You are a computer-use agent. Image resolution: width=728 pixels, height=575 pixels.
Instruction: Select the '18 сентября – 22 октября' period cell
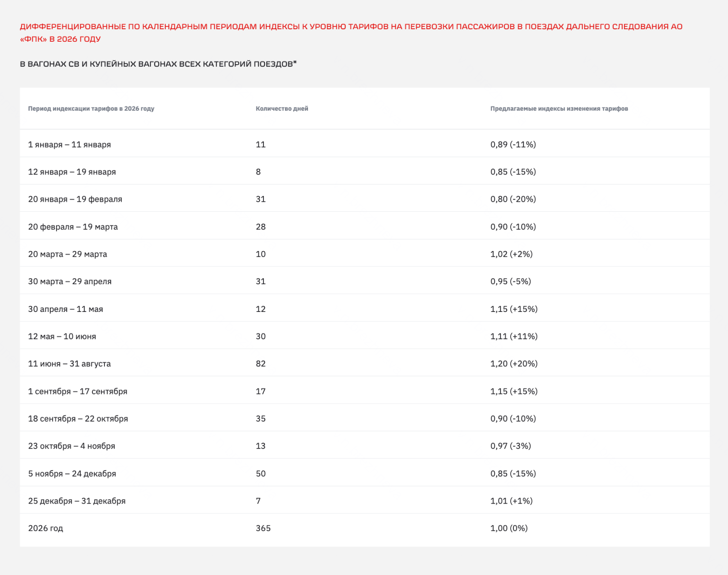pos(78,419)
